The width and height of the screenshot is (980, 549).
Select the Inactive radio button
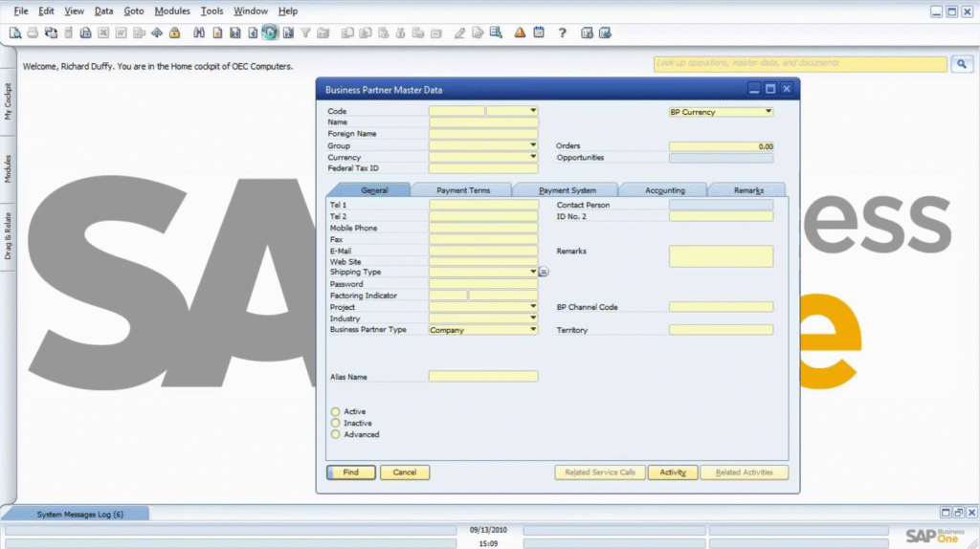(x=335, y=423)
